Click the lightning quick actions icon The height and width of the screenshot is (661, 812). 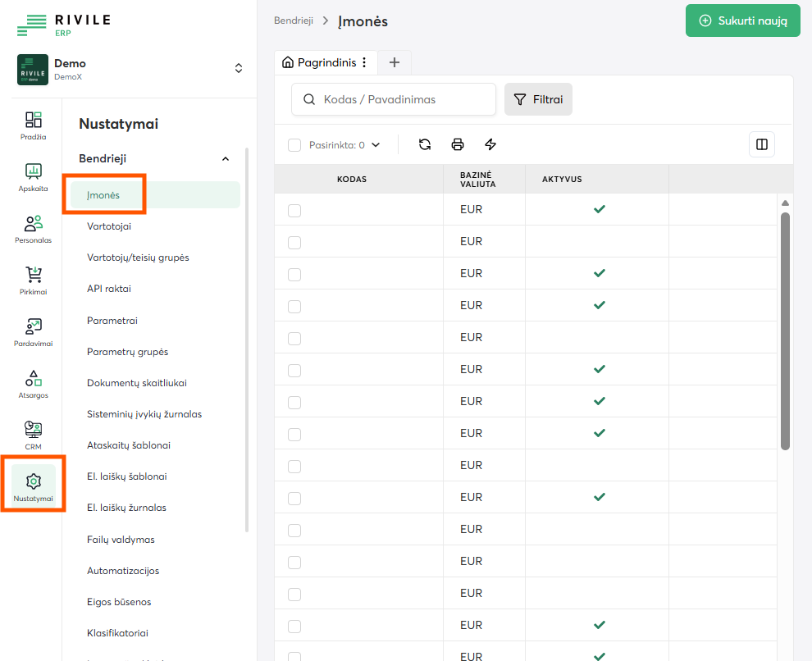tap(490, 144)
